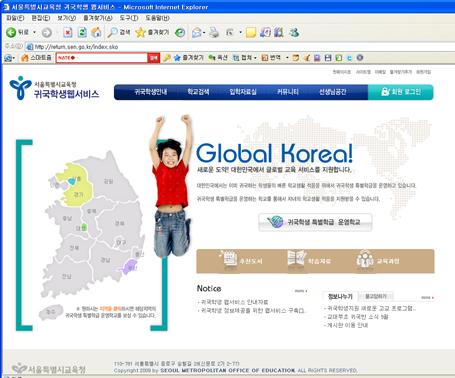Image resolution: width=455 pixels, height=378 pixels.
Task: Click the 사이트맵 link at page top
Action: tap(363, 72)
